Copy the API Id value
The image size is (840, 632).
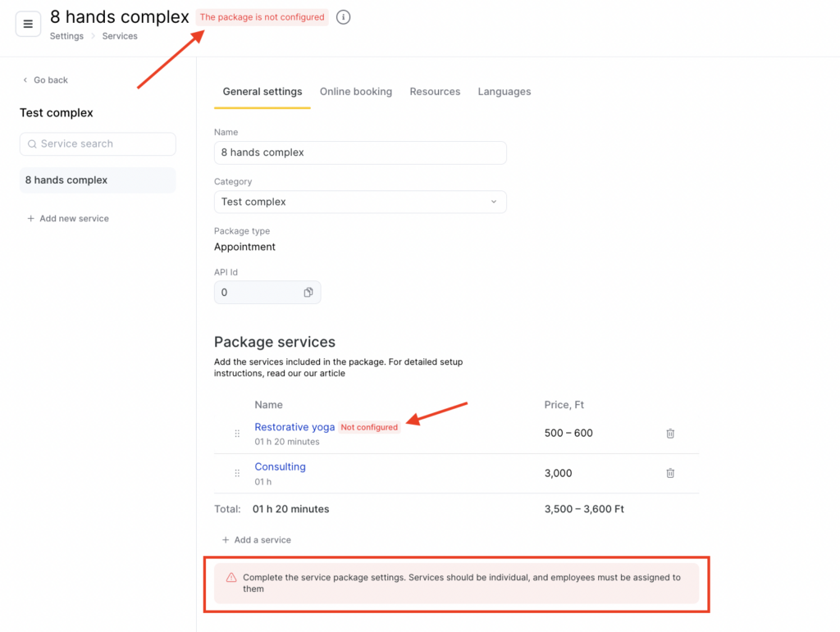(308, 292)
